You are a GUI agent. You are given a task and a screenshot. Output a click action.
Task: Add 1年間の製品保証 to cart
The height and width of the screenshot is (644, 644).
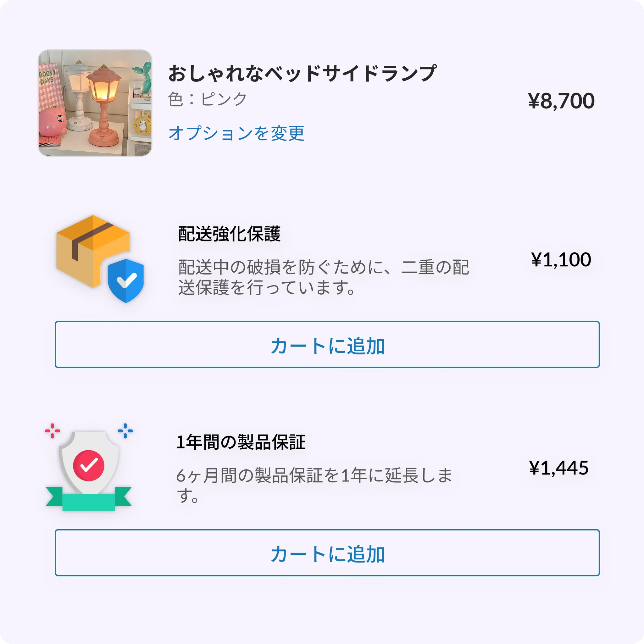327,552
